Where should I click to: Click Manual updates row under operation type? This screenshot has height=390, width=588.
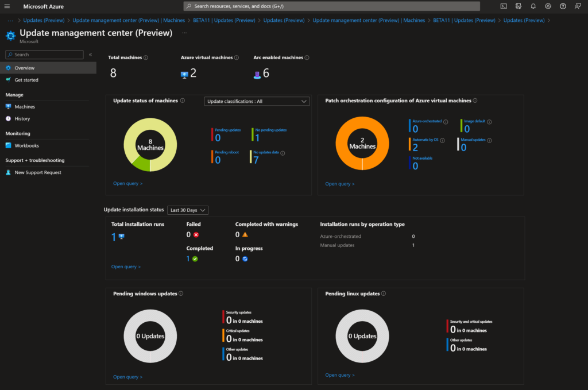coord(367,245)
